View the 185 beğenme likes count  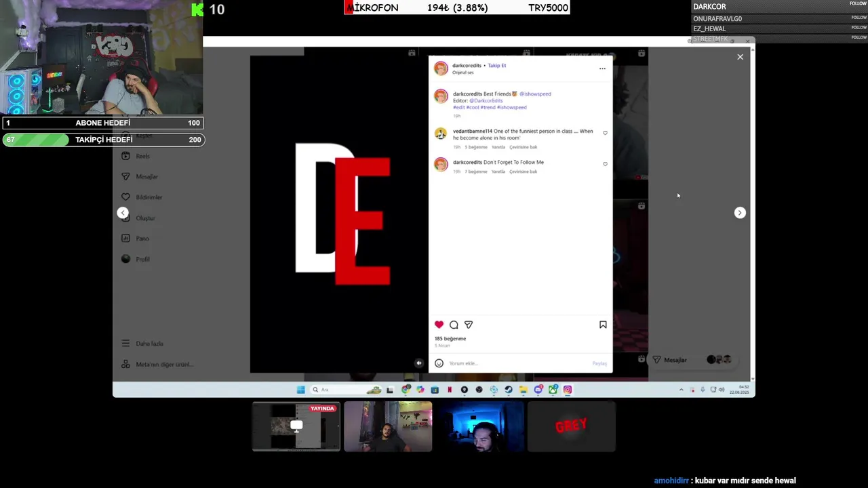450,339
